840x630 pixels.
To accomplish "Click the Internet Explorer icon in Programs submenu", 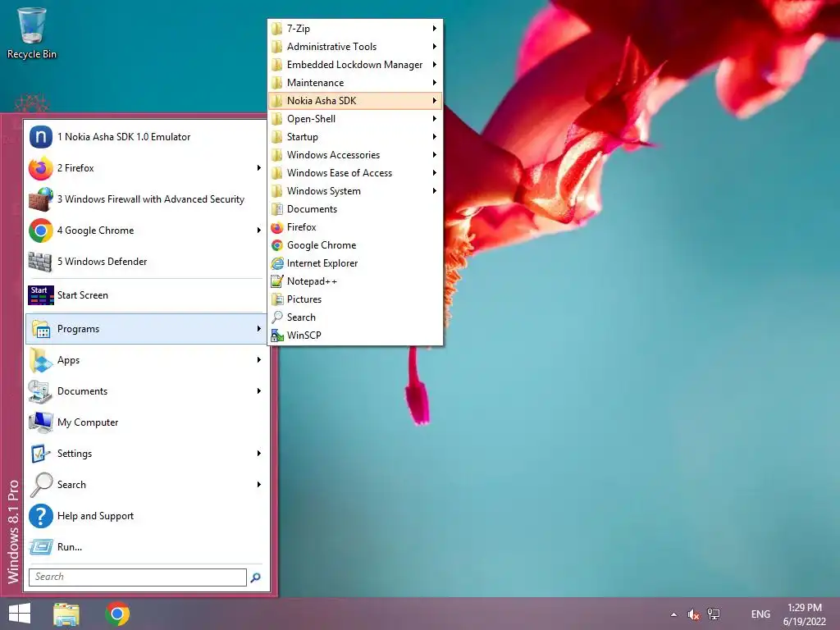I will point(277,263).
